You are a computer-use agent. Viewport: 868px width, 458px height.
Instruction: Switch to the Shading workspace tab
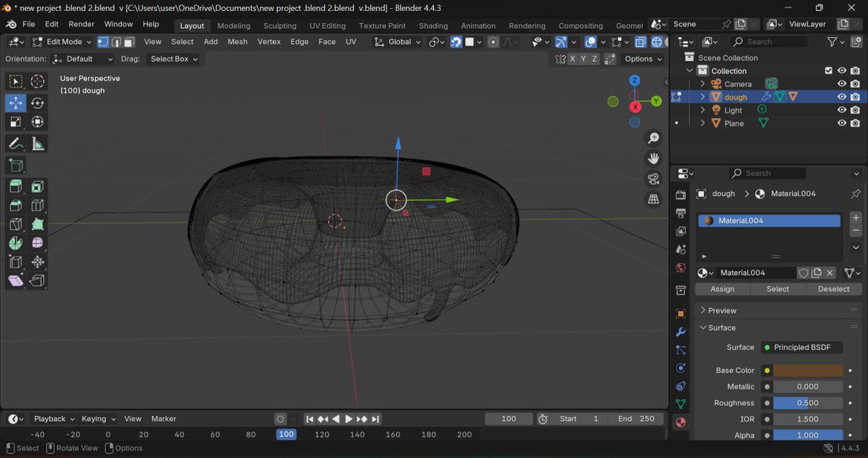coord(433,25)
